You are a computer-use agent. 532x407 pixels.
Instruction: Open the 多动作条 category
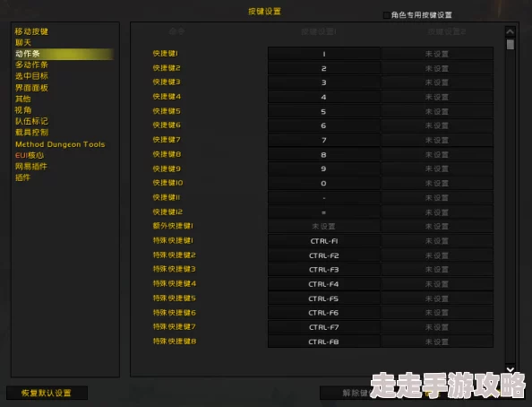point(31,65)
